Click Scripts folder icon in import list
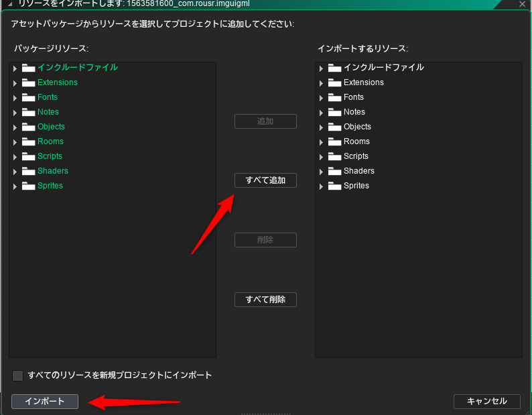The width and height of the screenshot is (532, 415). pos(334,156)
